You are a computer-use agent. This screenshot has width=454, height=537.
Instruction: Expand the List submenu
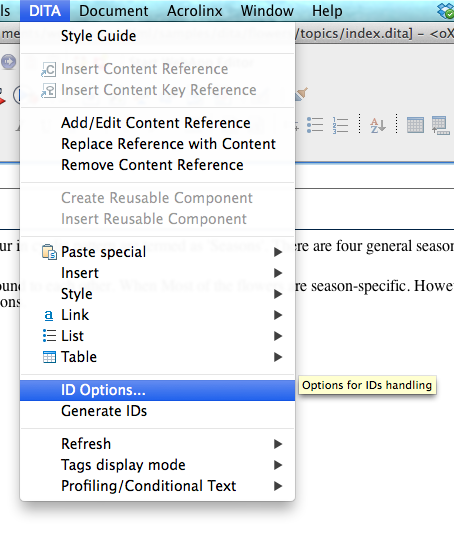157,336
